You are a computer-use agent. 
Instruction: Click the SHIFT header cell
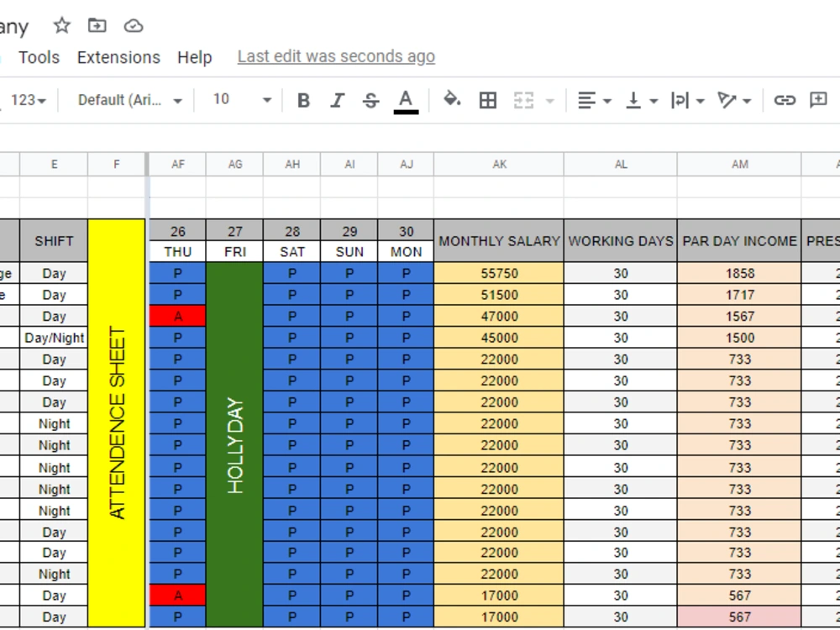point(54,240)
